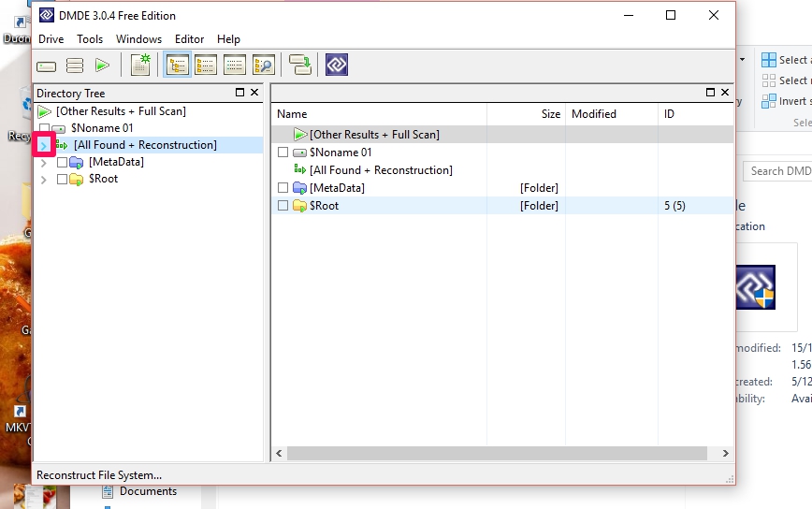Viewport: 812px width, 509px height.
Task: Check the [MetaData] box in file list
Action: 283,187
